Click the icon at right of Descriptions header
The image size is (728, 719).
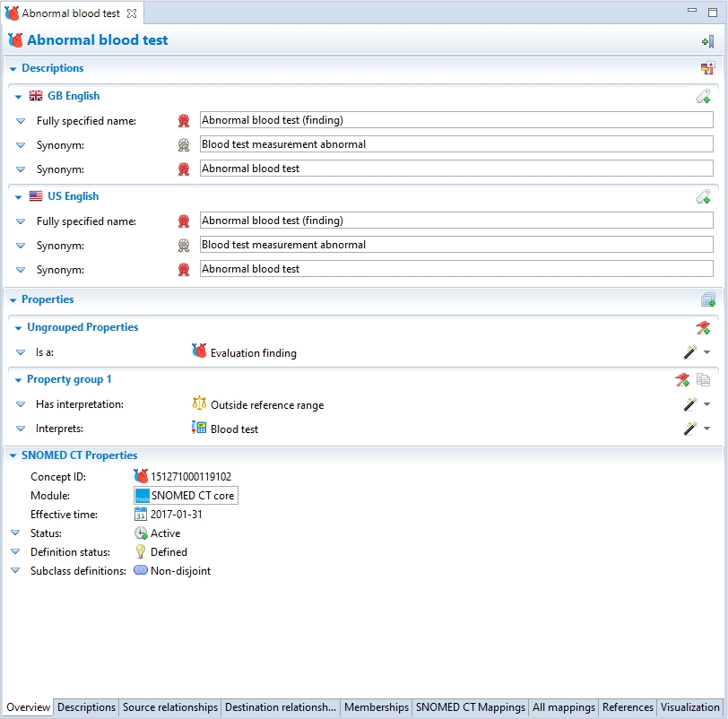707,69
